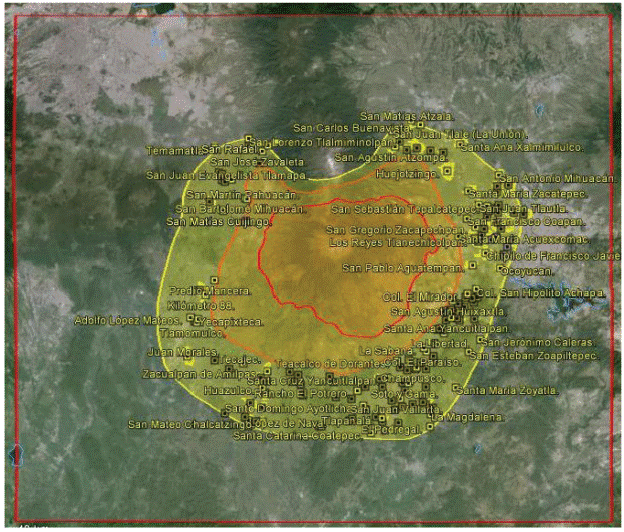Select the San Sebastian Tepalcatepec label
The width and height of the screenshot is (624, 532).
395,210
